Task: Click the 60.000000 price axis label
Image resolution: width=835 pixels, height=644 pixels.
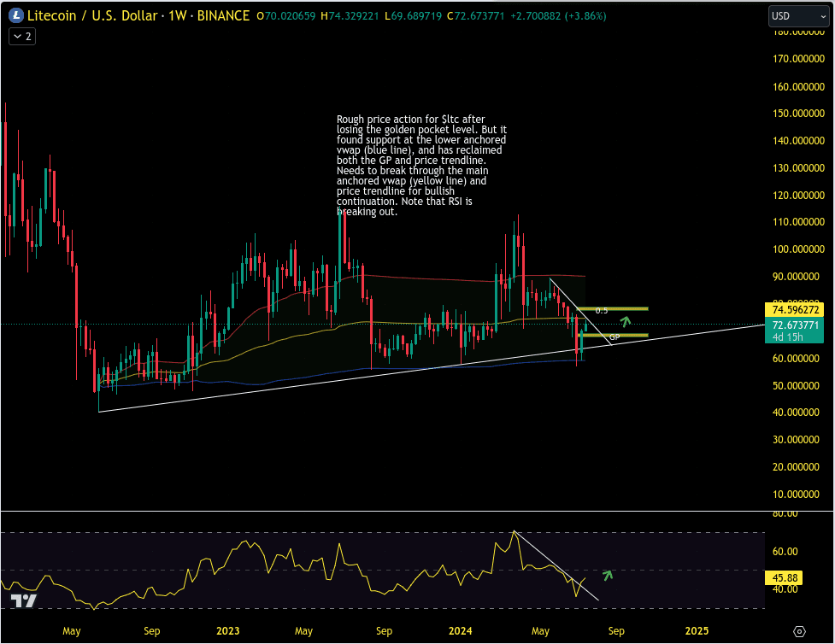Action: [796, 359]
